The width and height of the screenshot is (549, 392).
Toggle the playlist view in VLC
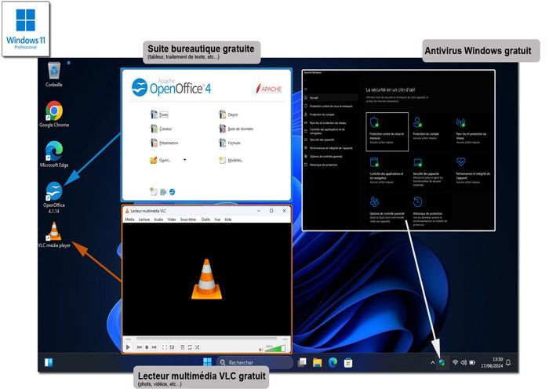tap(183, 347)
